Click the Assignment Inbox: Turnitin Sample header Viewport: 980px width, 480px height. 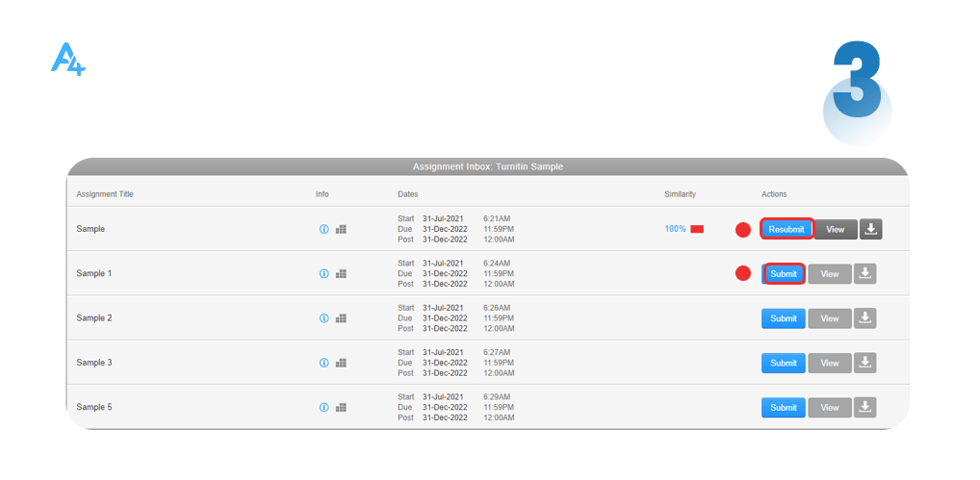click(x=487, y=166)
